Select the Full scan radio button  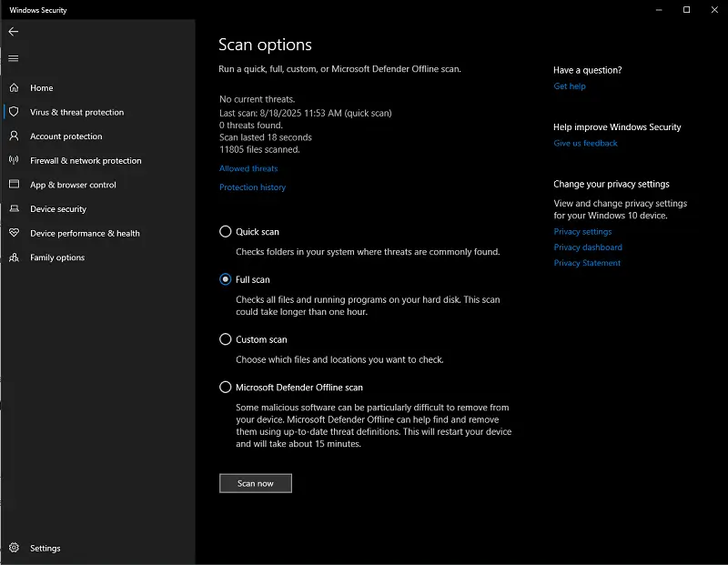coord(226,279)
